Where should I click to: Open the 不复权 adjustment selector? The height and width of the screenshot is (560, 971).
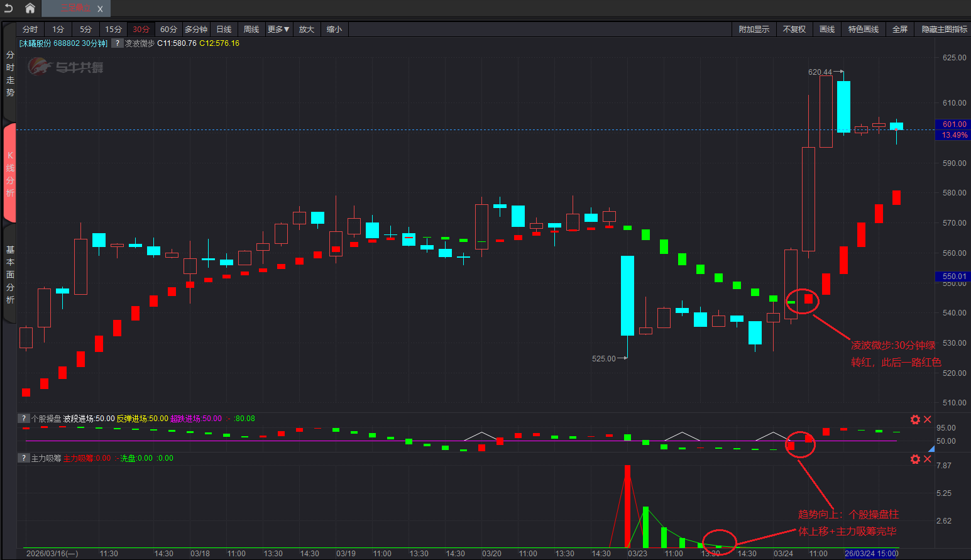[x=794, y=30]
